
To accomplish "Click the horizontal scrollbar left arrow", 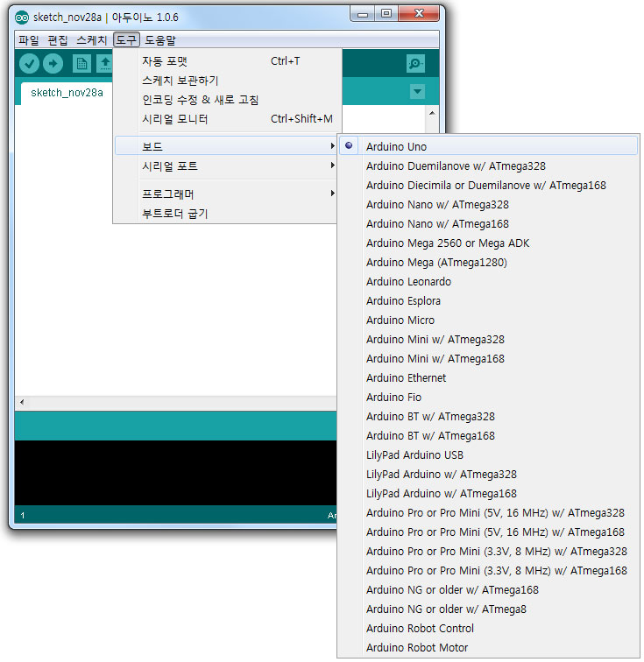I will click(x=22, y=402).
